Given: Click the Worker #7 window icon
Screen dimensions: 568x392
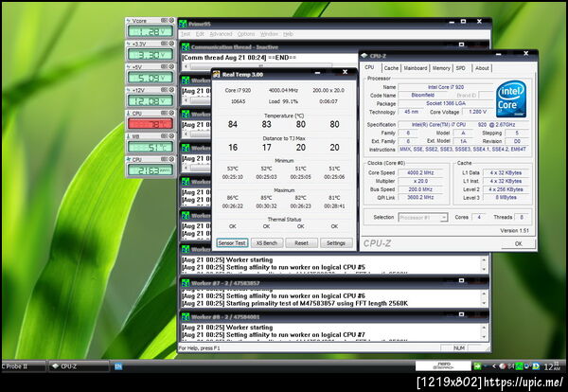Looking at the screenshot, I should coord(186,283).
